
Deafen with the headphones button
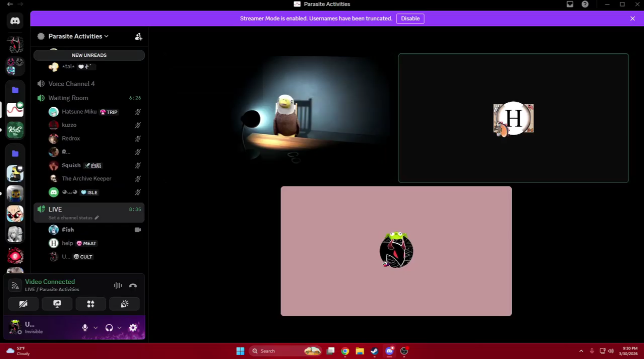click(109, 328)
